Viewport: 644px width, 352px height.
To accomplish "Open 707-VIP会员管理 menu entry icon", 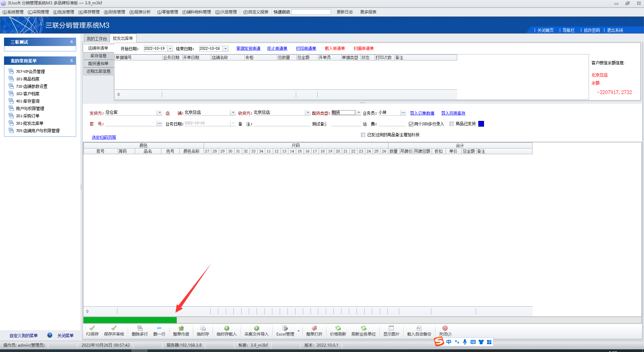I will point(11,71).
